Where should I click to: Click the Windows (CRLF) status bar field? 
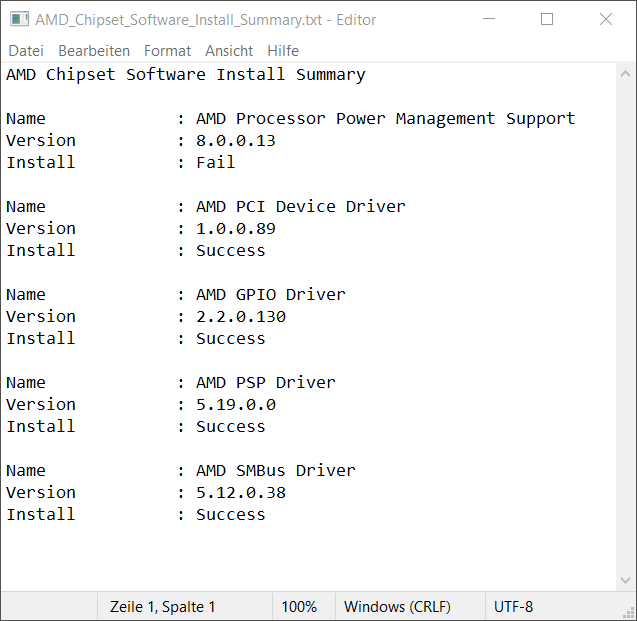pos(397,606)
